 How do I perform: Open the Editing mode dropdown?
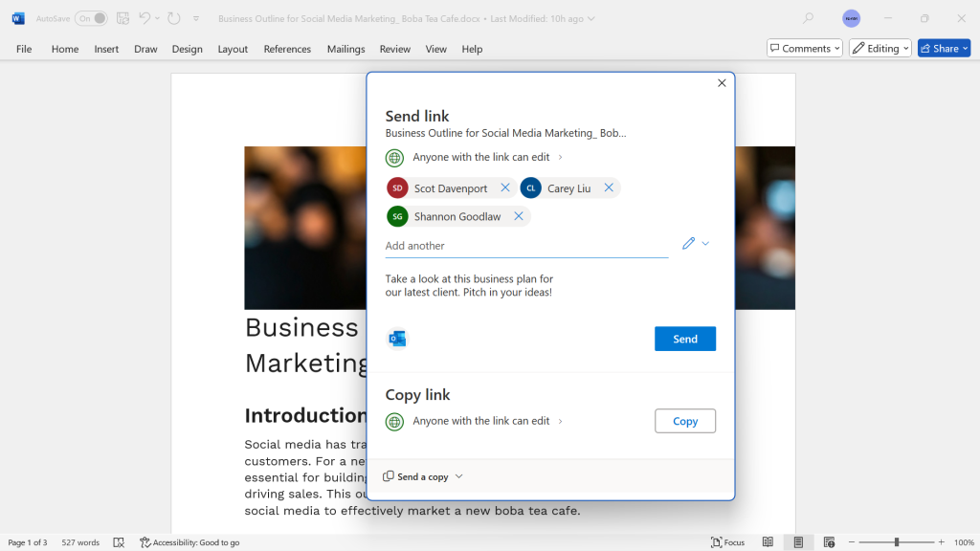(880, 48)
